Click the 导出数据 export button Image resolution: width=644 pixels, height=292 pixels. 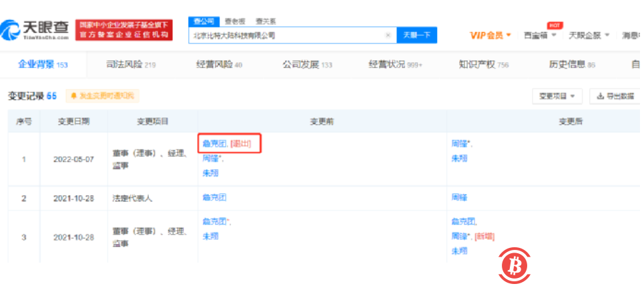(x=615, y=96)
